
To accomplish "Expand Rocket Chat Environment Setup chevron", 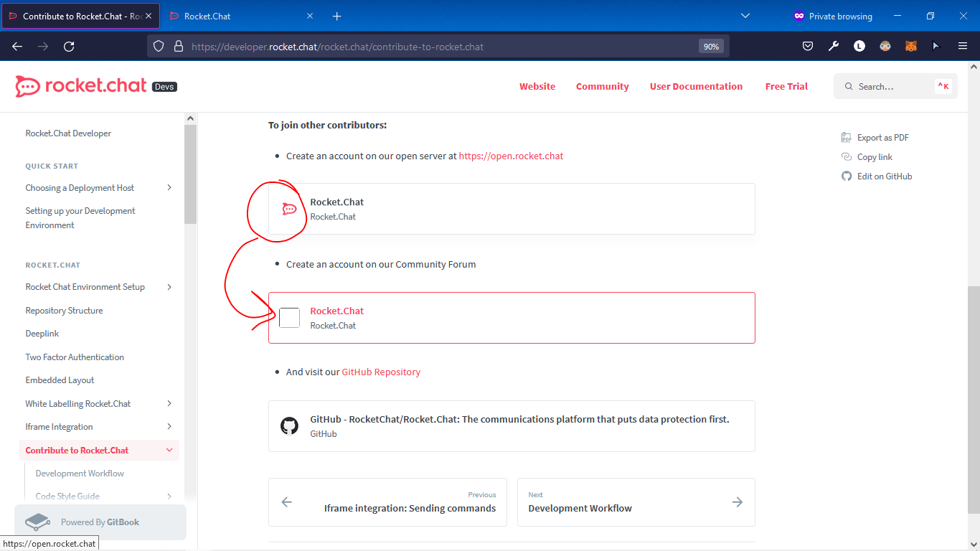I will click(169, 287).
